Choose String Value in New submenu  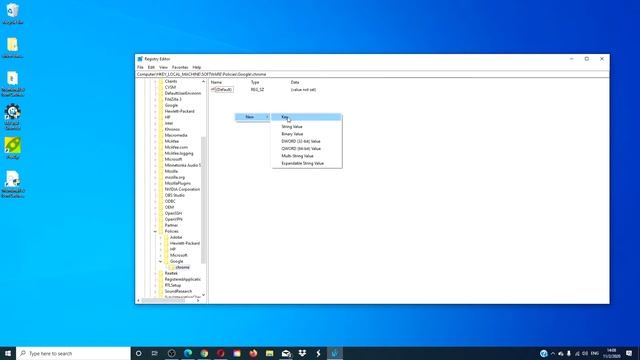[x=307, y=127]
